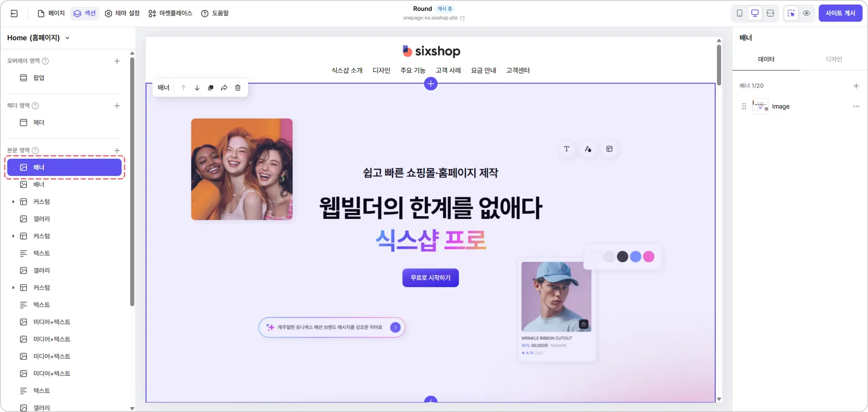Switch to desktop preview mode
This screenshot has width=868, height=412.
pos(755,13)
